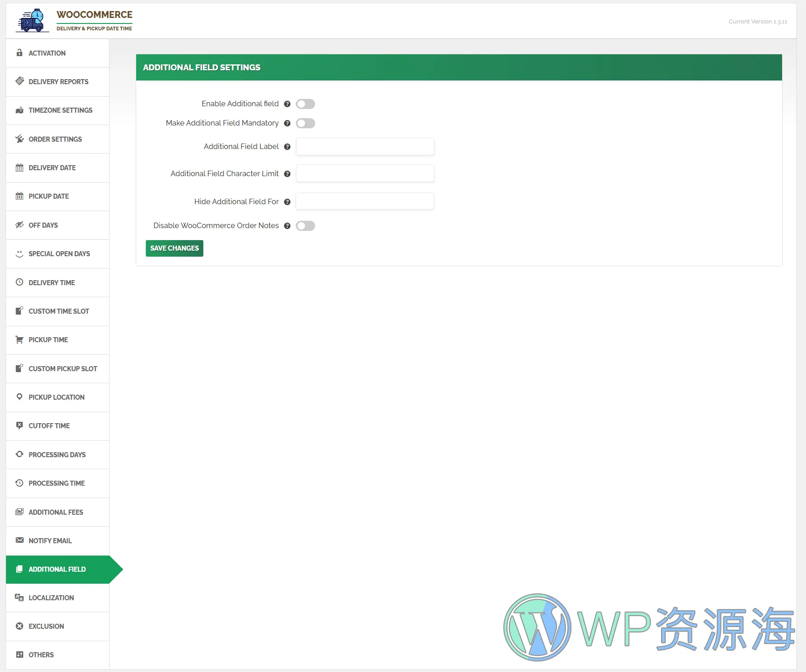Click the shopping cart icon for Pickup Time
The width and height of the screenshot is (806, 672).
(19, 340)
